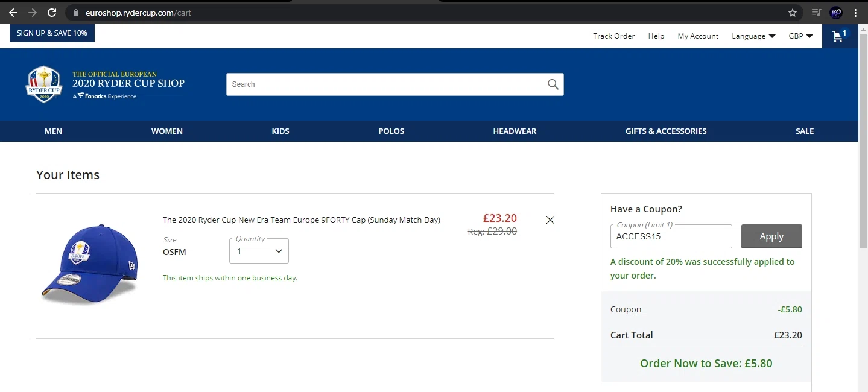Open the shopping cart icon

(840, 36)
